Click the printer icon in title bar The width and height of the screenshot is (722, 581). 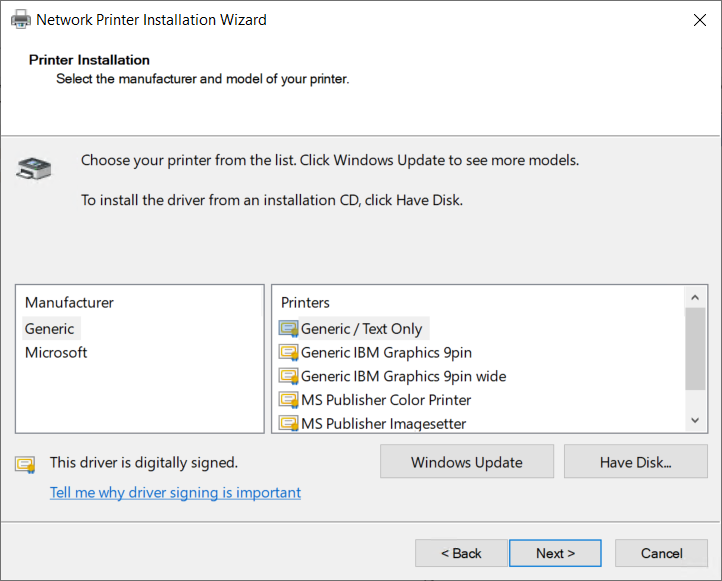coord(20,19)
